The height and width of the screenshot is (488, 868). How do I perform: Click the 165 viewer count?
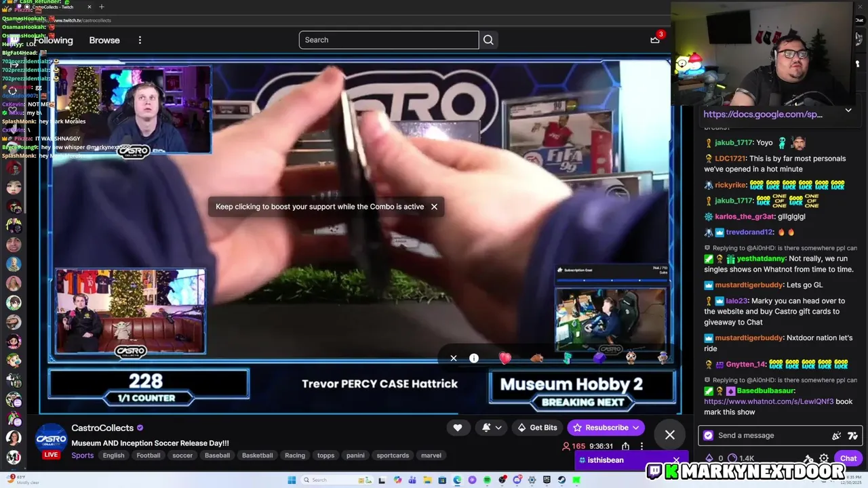coord(574,447)
